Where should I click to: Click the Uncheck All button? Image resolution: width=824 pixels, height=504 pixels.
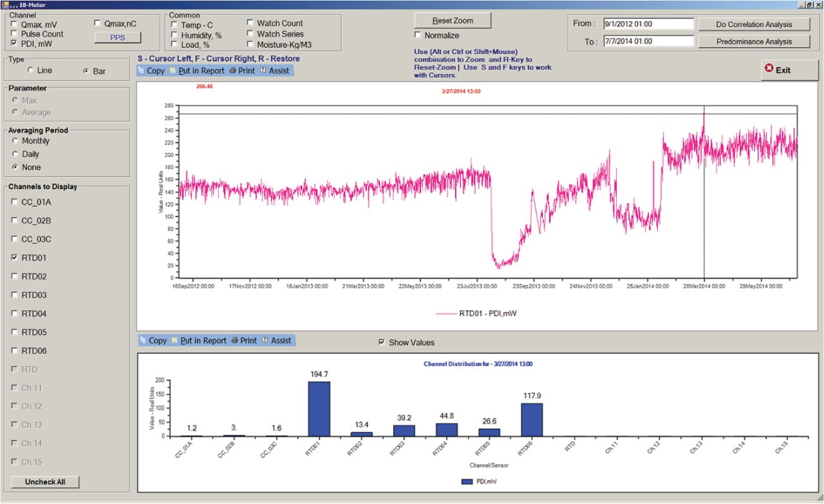45,482
